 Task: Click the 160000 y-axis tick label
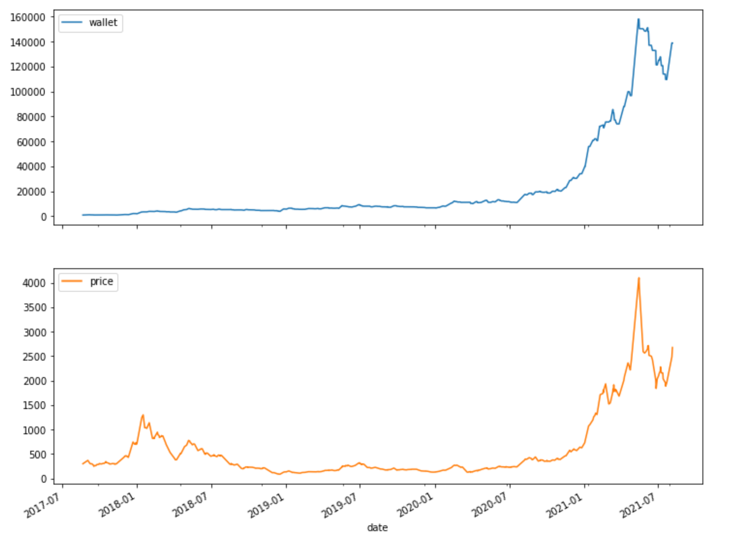click(28, 17)
